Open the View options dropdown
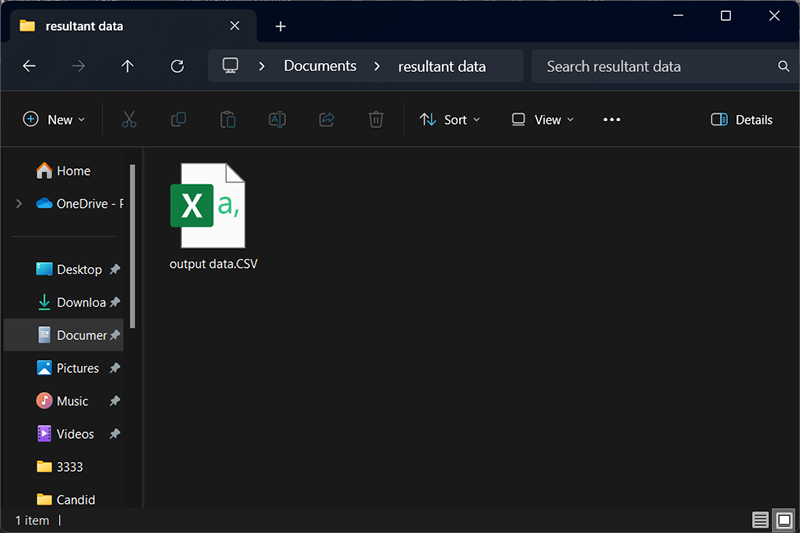800x533 pixels. (543, 120)
